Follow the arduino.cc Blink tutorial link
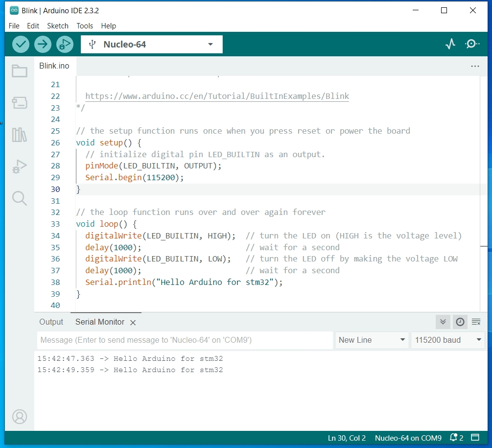 [217, 96]
